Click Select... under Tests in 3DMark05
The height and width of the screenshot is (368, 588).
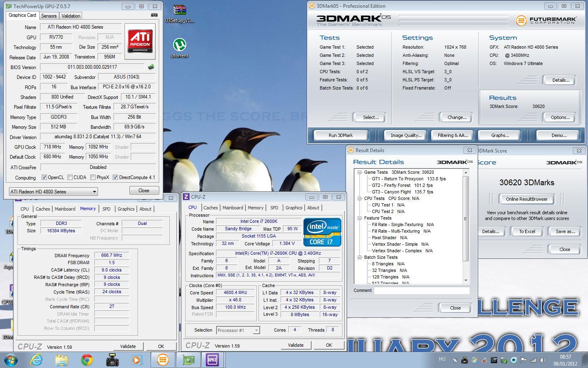pyautogui.click(x=371, y=117)
